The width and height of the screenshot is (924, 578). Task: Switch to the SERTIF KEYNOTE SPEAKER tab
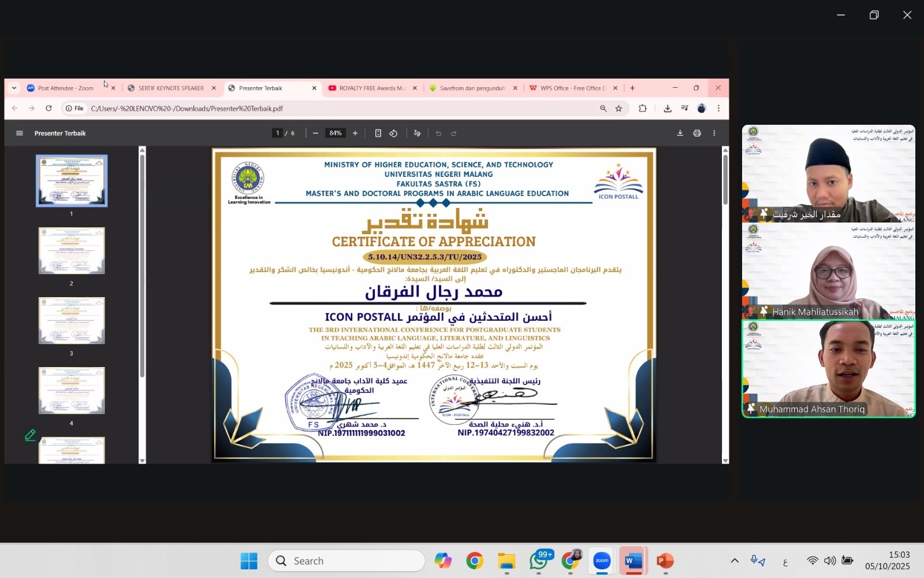(x=171, y=88)
